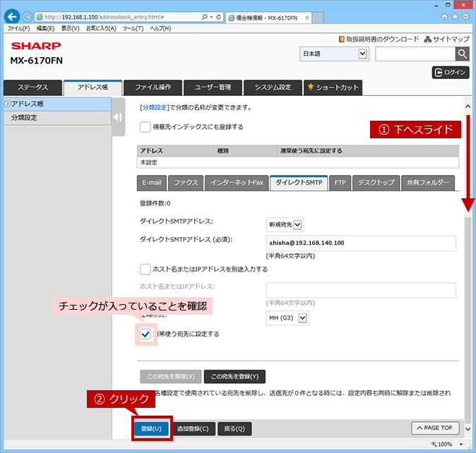Select the ダイレクトSMTP tab
The image size is (476, 453).
(299, 183)
